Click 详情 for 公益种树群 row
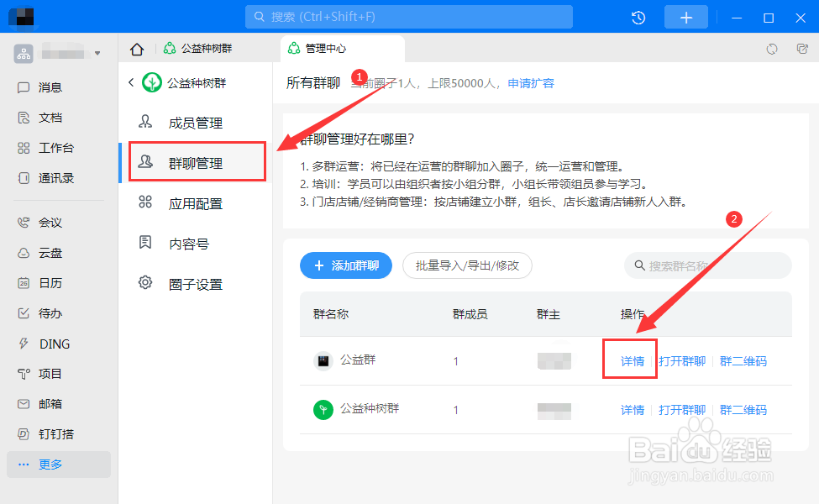Screen dimensions: 819x504 [x=632, y=410]
